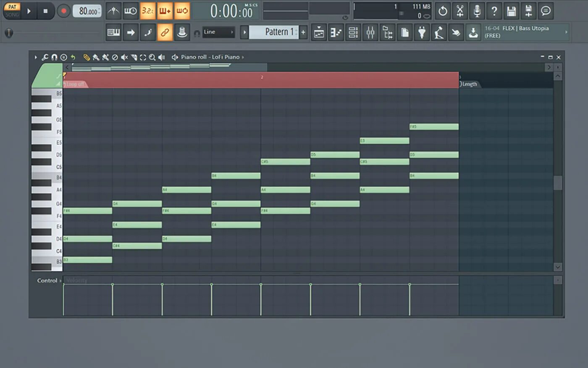Screen dimensions: 588x368
Task: Select the Playback speaker tool in piano roll
Action: (162, 57)
